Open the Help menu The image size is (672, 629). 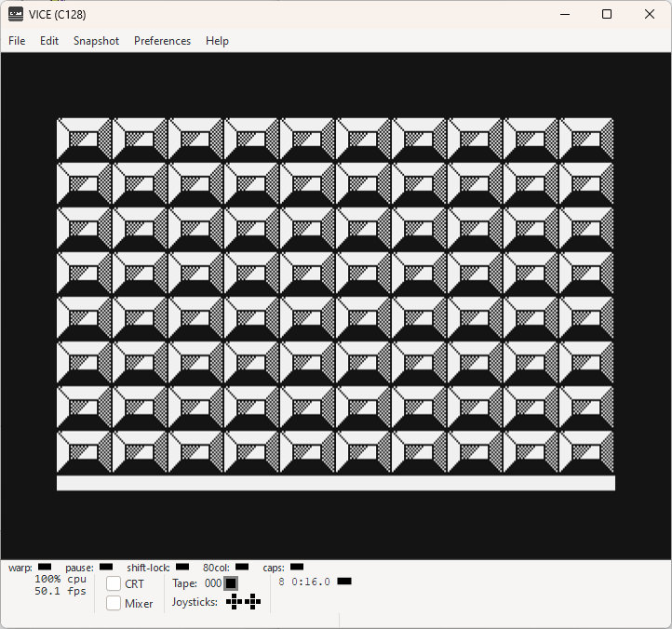pos(217,41)
